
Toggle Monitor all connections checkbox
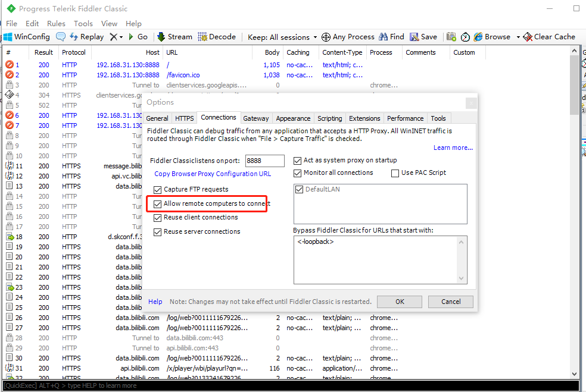tap(298, 173)
